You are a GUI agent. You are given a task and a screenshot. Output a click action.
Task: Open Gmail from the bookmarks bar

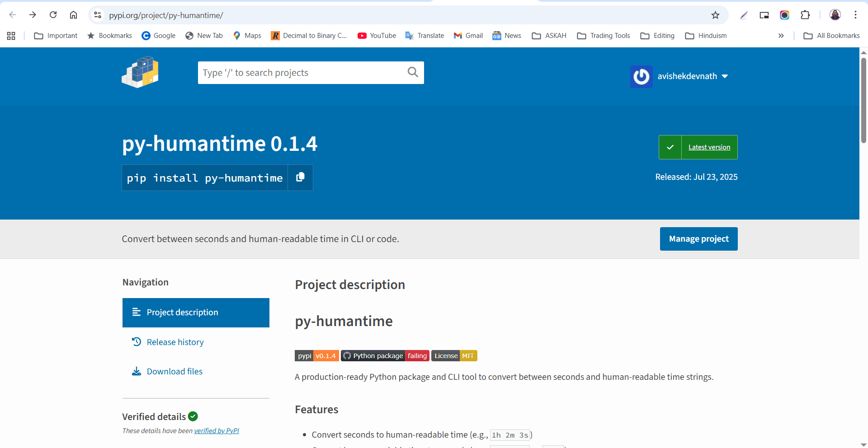coord(467,36)
